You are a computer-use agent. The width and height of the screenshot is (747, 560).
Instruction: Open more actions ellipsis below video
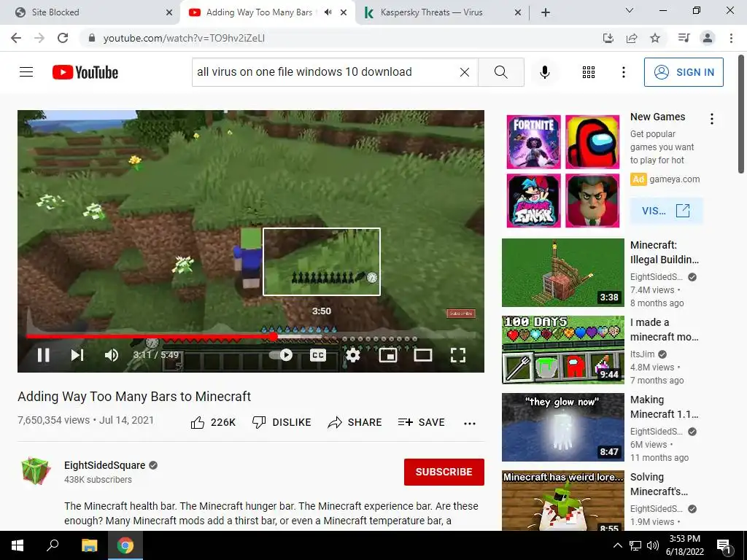point(470,424)
